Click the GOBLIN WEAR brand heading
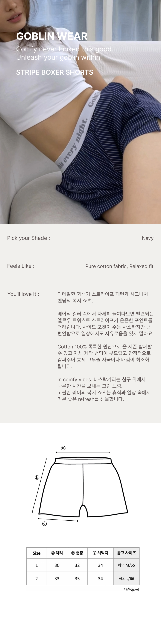161x644 pixels. pos(52,36)
